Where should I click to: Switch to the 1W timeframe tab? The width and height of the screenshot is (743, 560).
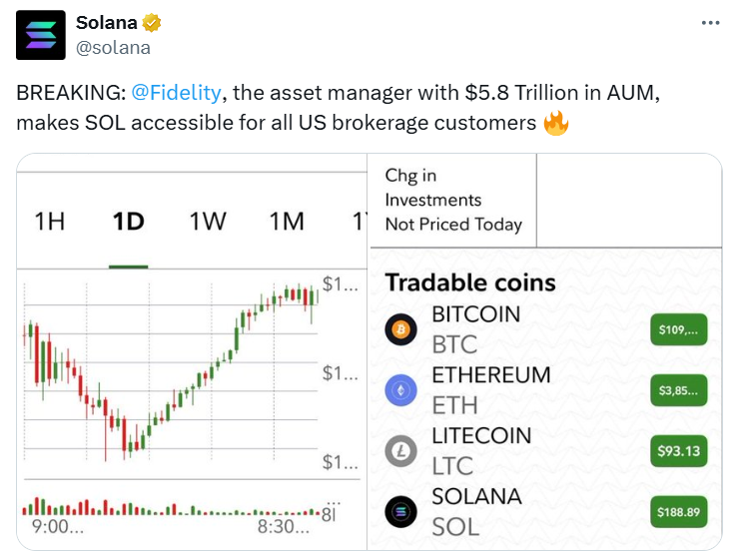tap(208, 221)
